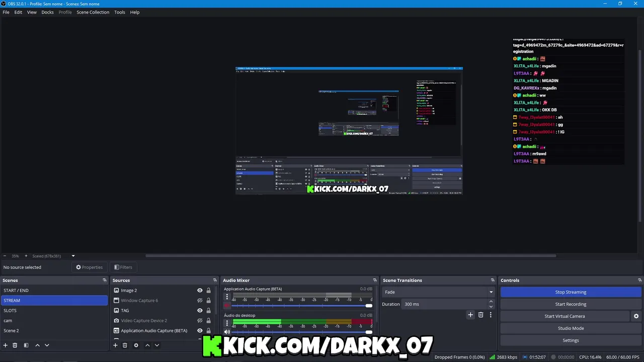Increase transition duration with up arrow
Image resolution: width=644 pixels, height=362 pixels.
tap(491, 302)
